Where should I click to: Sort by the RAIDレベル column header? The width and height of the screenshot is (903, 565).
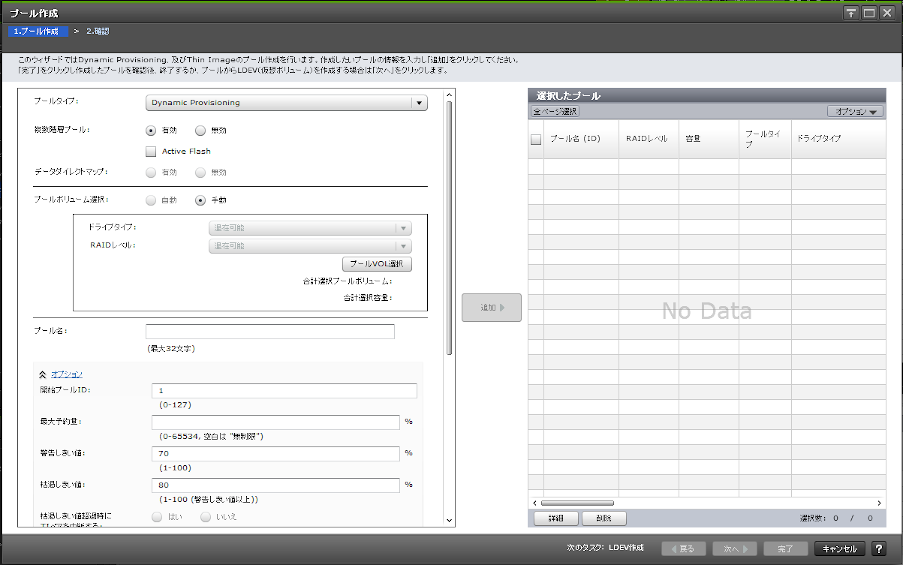tap(647, 139)
